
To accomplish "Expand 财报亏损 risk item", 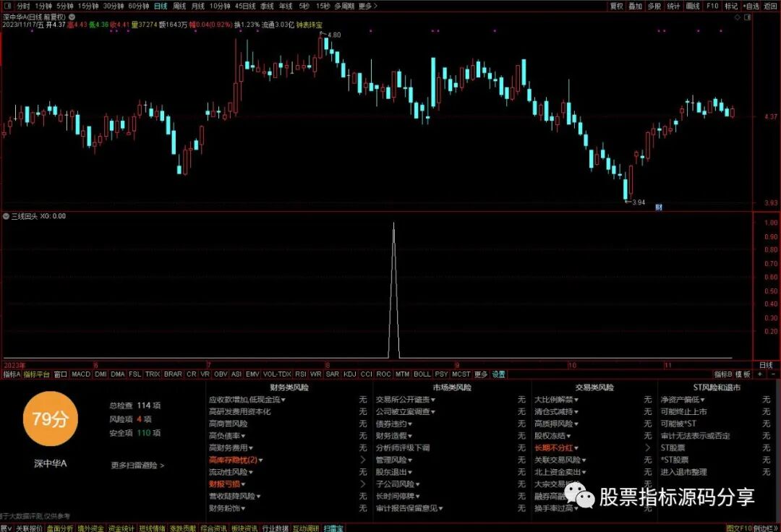I will 227,484.
